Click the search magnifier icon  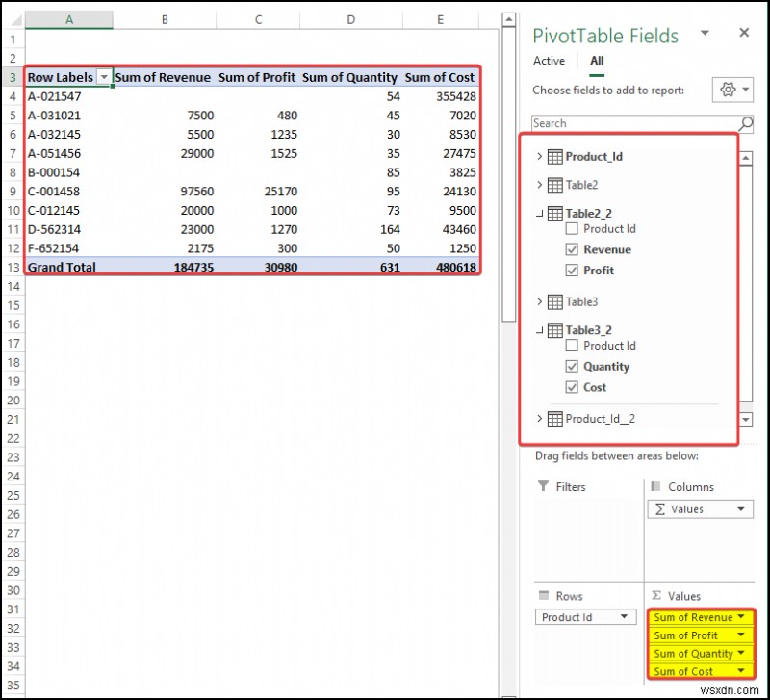745,123
